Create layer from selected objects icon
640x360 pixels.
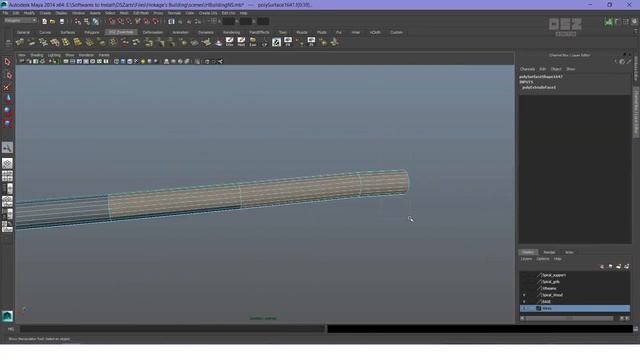pyautogui.click(x=627, y=267)
